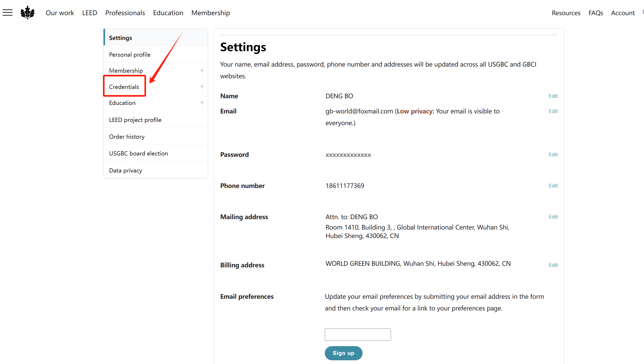Image resolution: width=644 pixels, height=364 pixels.
Task: Expand the Education sidebar section plus
Action: pyautogui.click(x=202, y=103)
